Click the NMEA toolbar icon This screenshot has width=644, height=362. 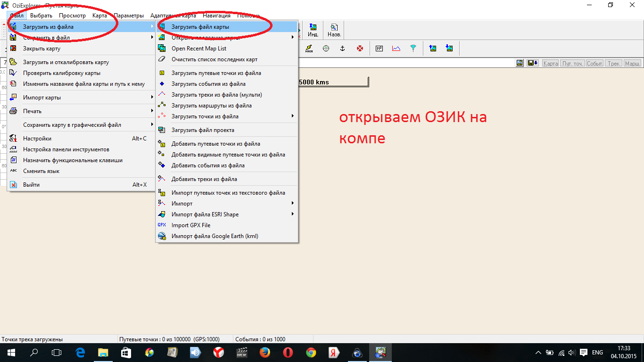[309, 49]
